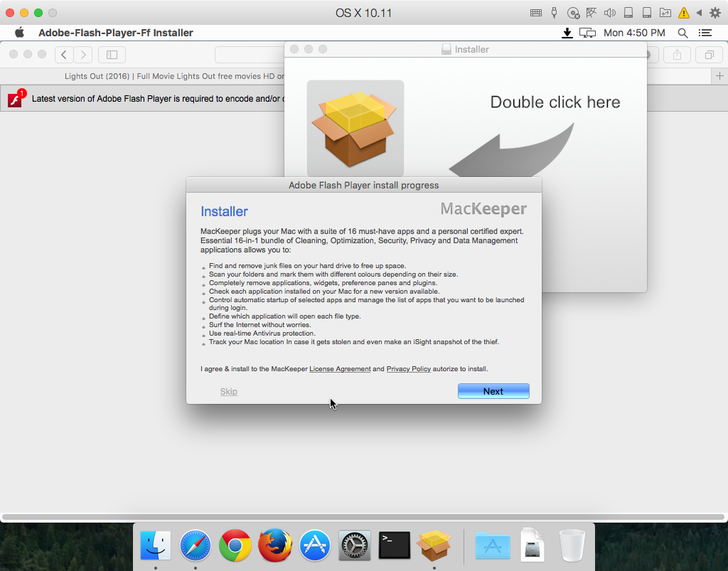Click the Safari address bar
Image resolution: width=728 pixels, height=571 pixels.
click(250, 55)
